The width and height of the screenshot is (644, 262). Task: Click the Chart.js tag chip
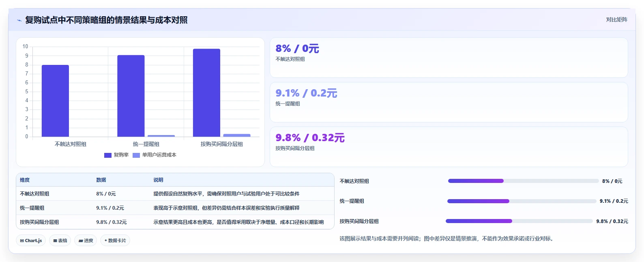[x=31, y=241]
